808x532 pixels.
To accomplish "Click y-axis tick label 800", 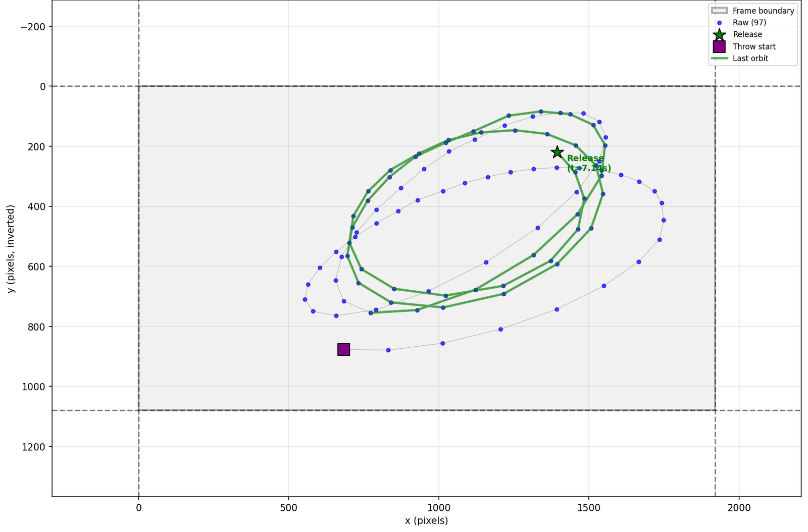I will (38, 327).
